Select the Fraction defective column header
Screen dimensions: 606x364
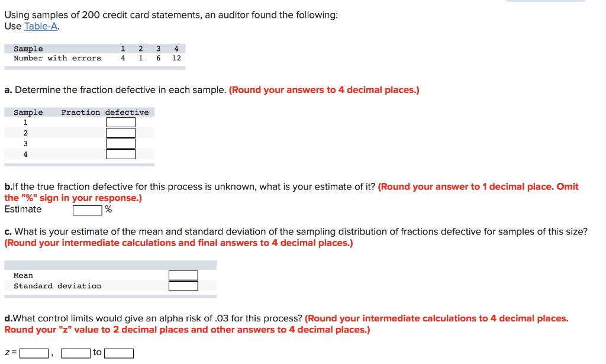point(105,112)
